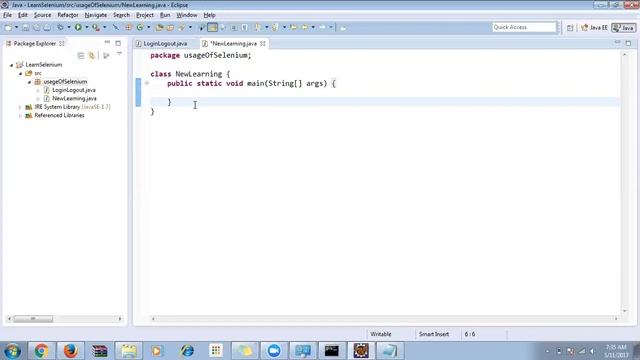Open the Package Explorer View Menu triangle
Viewport: 640px width, 360px height.
tap(119, 54)
